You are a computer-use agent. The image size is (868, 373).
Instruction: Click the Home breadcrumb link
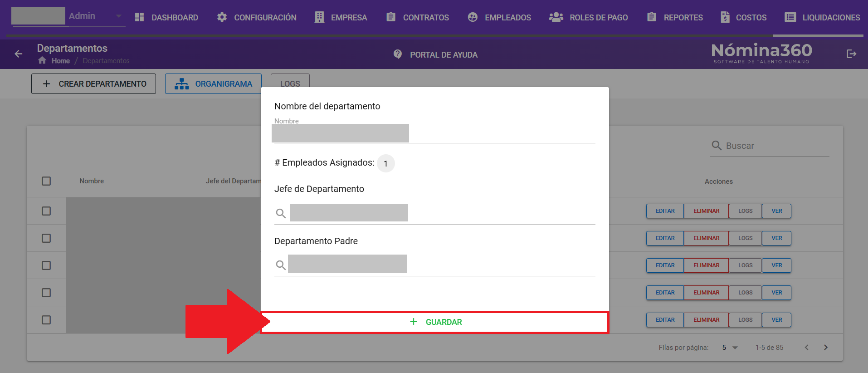click(60, 61)
